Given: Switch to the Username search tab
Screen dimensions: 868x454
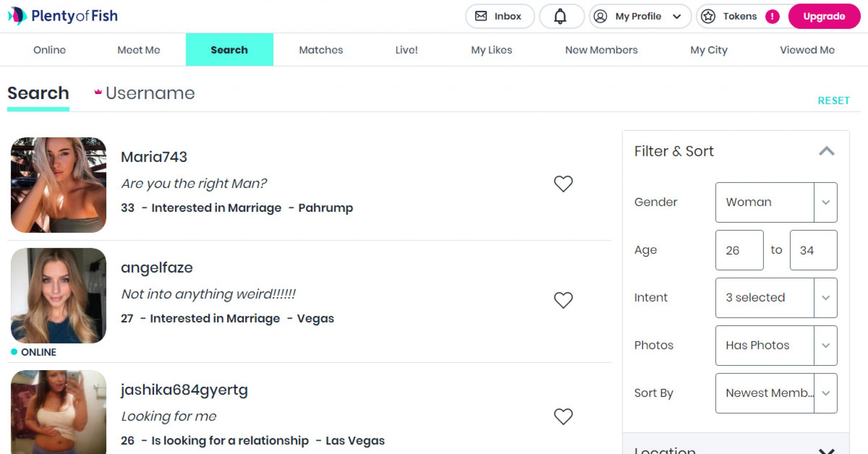Looking at the screenshot, I should (x=150, y=93).
